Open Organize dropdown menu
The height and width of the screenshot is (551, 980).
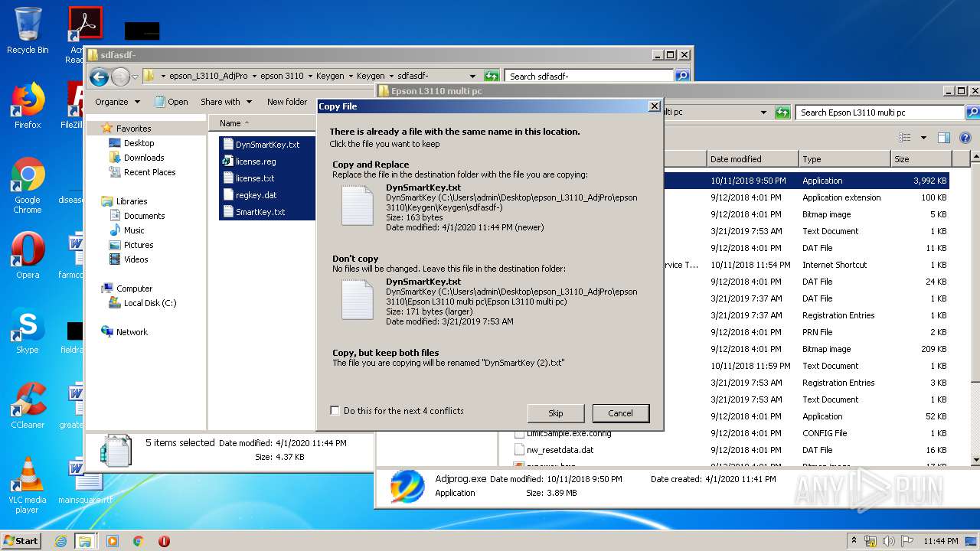(x=117, y=102)
